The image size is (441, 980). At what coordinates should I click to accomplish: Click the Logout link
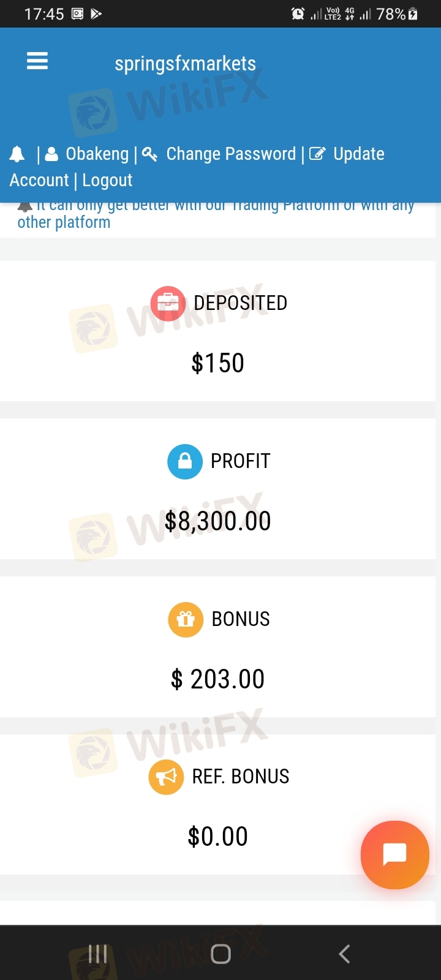point(107,181)
